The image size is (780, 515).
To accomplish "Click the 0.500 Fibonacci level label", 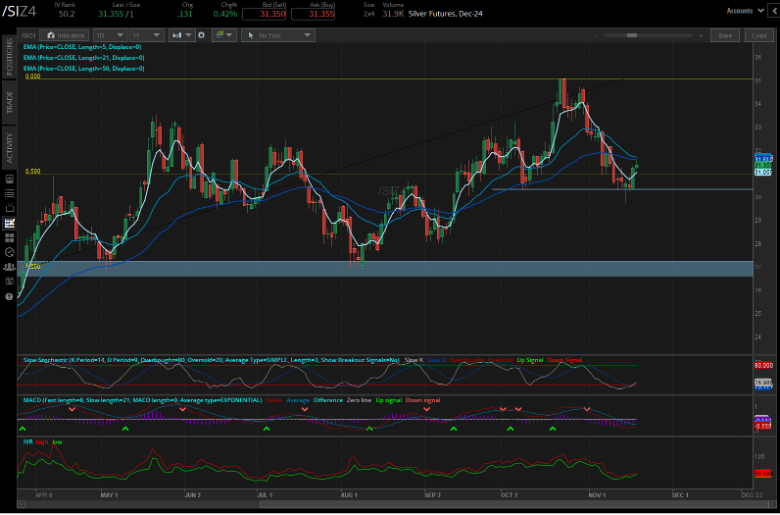I will tap(32, 172).
